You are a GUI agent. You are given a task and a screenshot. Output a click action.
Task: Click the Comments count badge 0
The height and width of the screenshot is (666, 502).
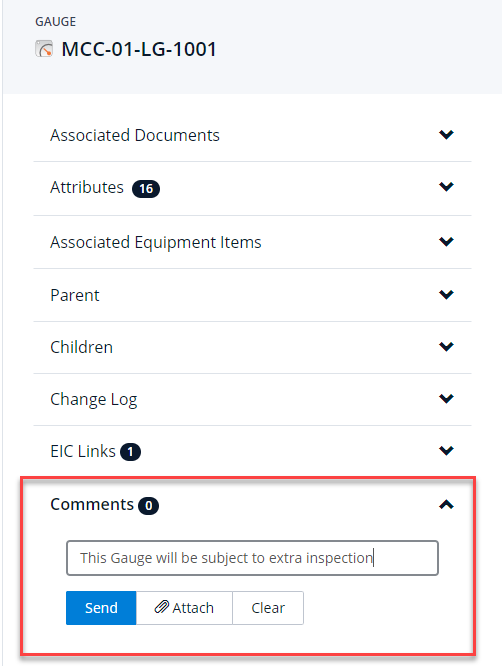point(149,506)
